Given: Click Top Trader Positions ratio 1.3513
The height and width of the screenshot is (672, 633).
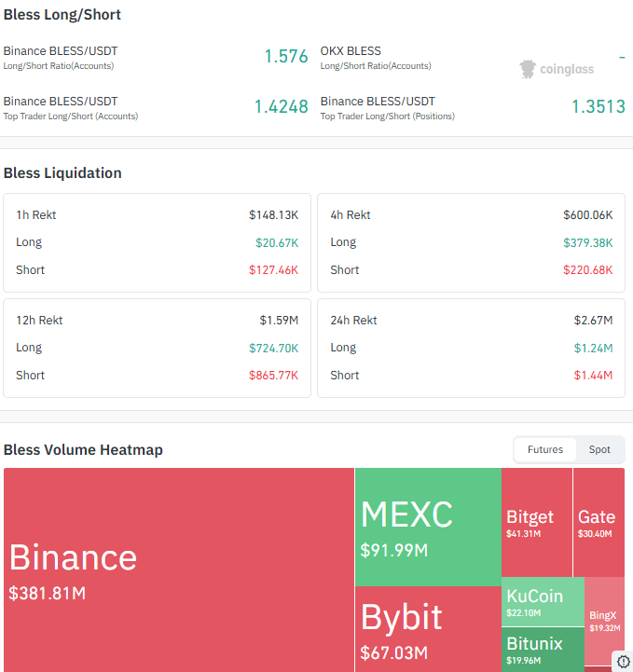Looking at the screenshot, I should pos(599,106).
